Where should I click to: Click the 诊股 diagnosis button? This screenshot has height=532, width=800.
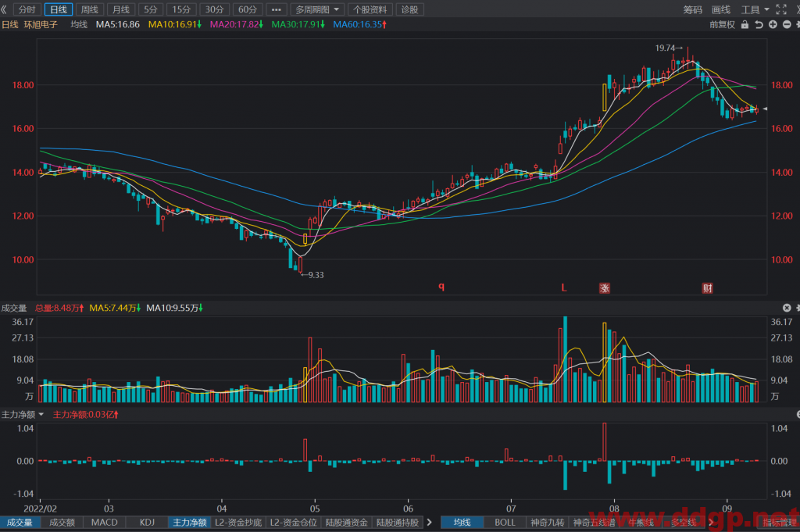[409, 9]
